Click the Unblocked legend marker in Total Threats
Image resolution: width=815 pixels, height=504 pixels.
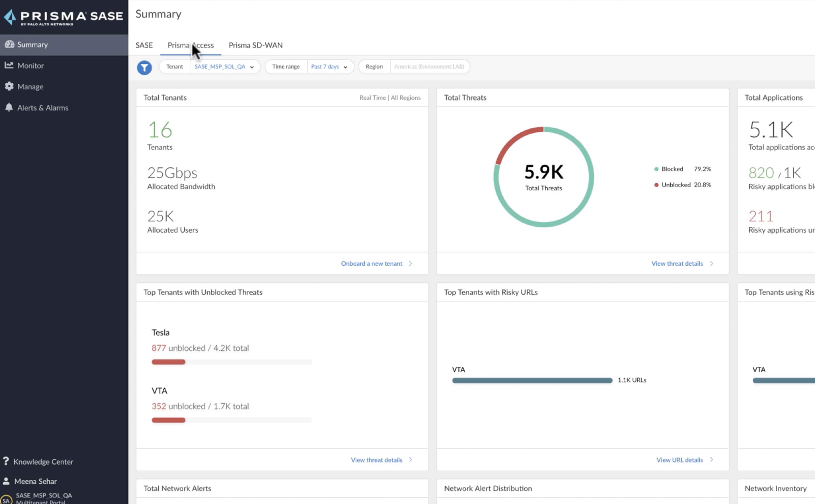[657, 185]
